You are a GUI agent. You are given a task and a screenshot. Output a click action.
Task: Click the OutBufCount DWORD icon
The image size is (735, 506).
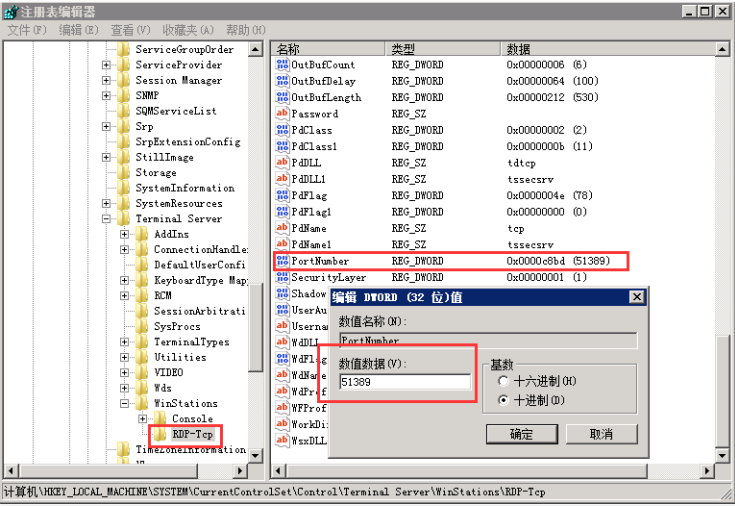(x=282, y=65)
